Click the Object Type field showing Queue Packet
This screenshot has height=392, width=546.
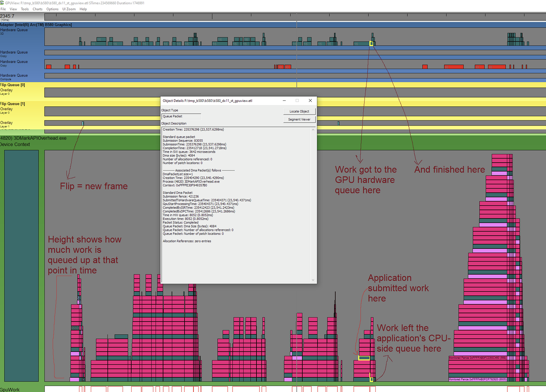(181, 117)
